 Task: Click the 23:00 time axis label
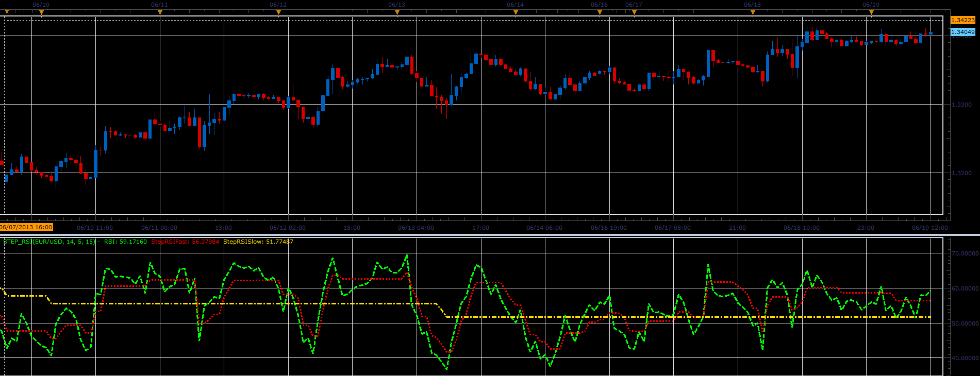click(866, 228)
